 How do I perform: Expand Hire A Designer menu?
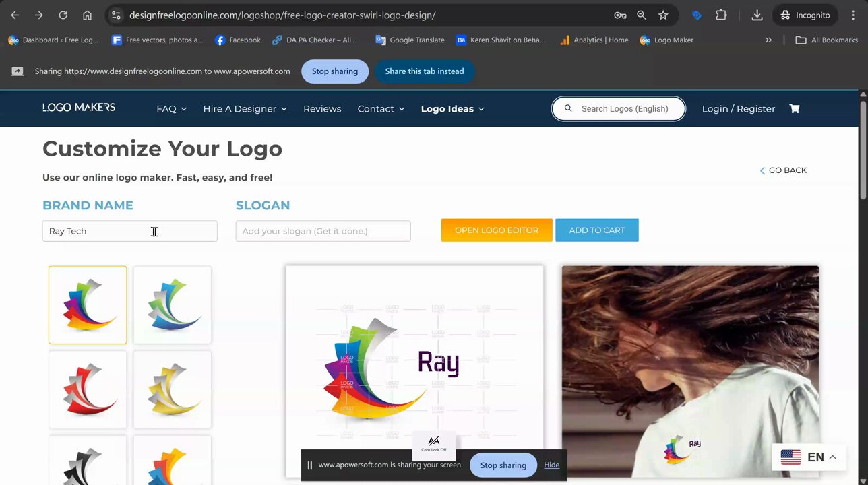coord(245,109)
